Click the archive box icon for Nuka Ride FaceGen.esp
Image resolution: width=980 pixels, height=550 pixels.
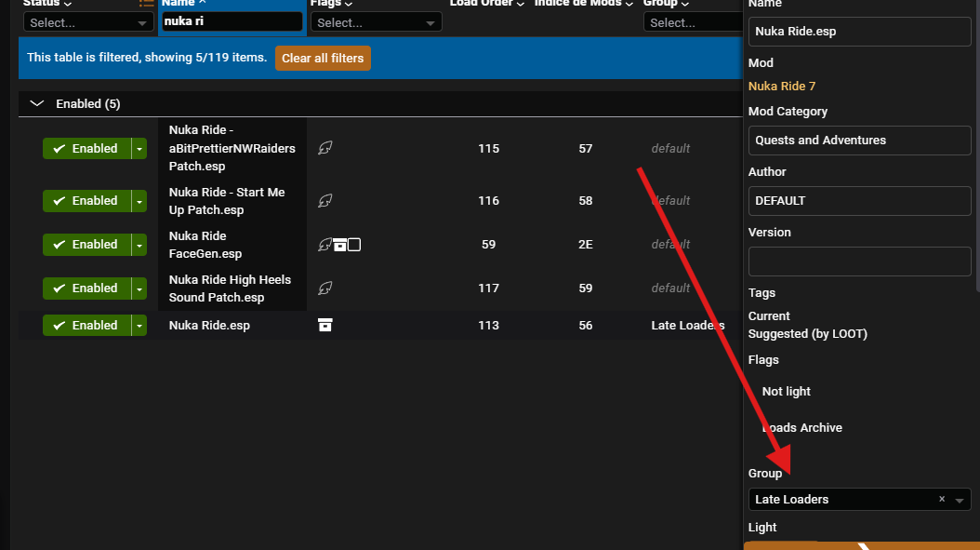tap(339, 245)
